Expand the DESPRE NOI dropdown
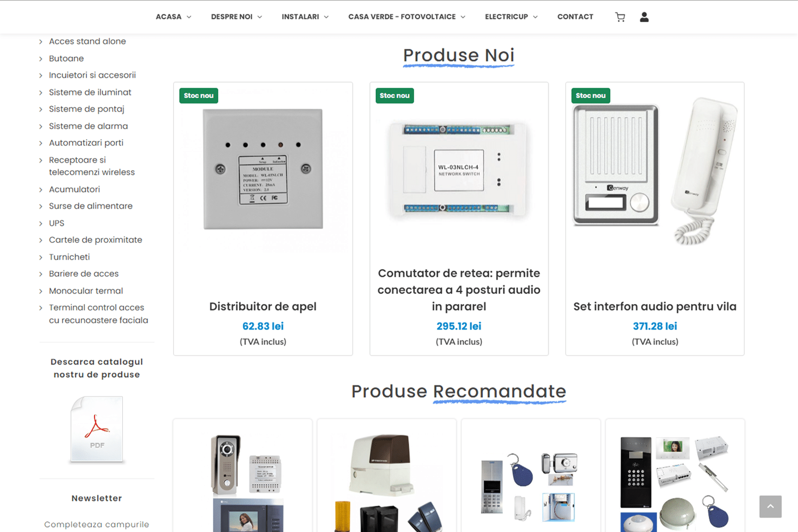The width and height of the screenshot is (798, 532). click(x=236, y=17)
